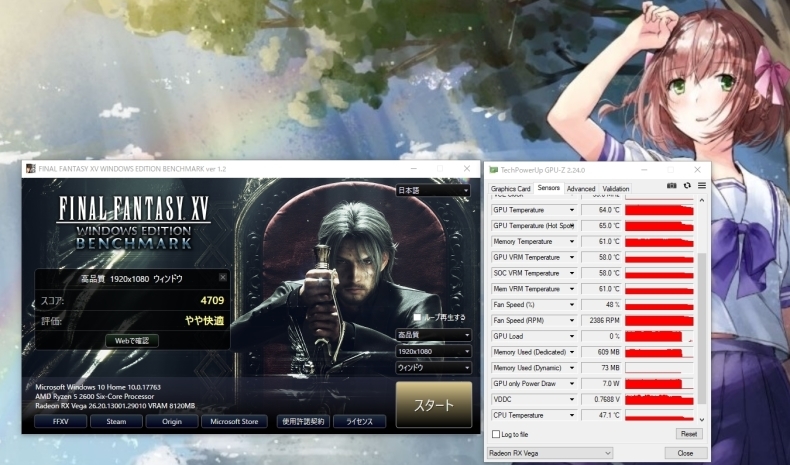Click the Origin button
Image resolution: width=790 pixels, height=465 pixels.
coord(172,421)
